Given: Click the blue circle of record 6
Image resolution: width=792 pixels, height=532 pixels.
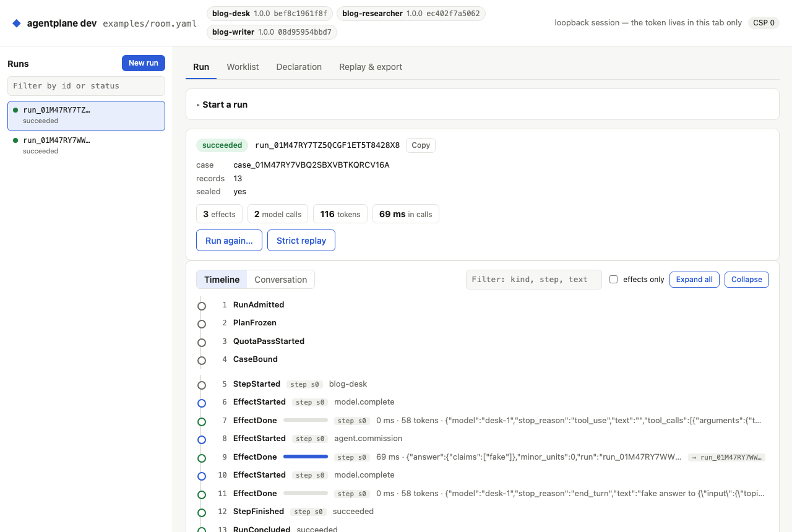Looking at the screenshot, I should (x=202, y=403).
